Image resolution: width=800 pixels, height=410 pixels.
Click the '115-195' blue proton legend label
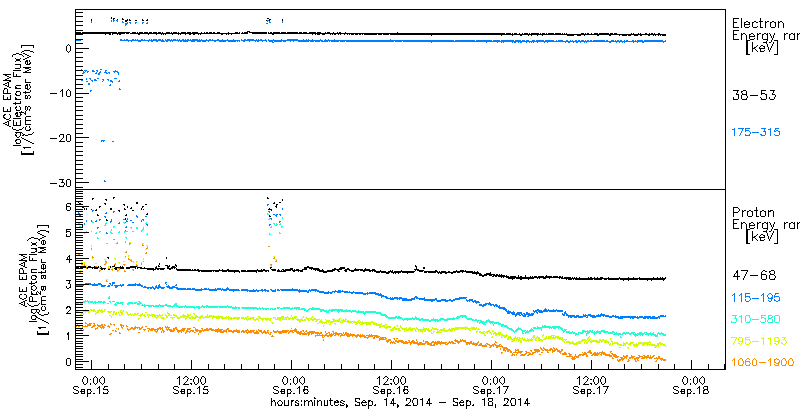click(756, 298)
